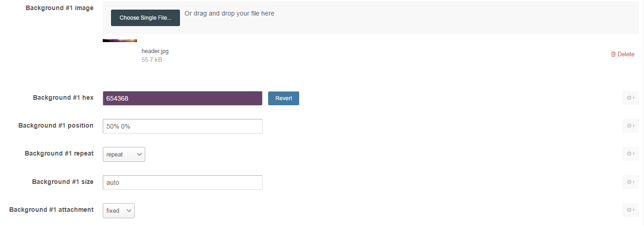Open gear options for Background #1 hex
Image resolution: width=644 pixels, height=226 pixels.
pyautogui.click(x=630, y=98)
